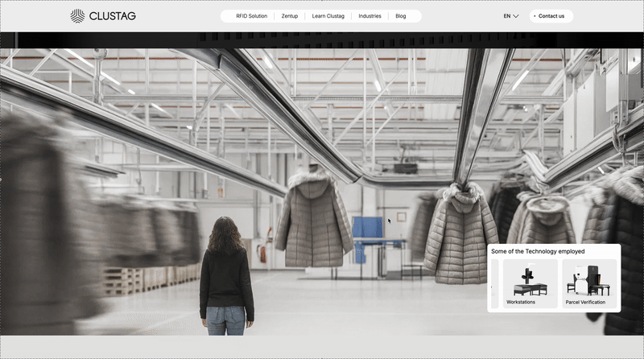The width and height of the screenshot is (644, 359).
Task: Click the blue workstation in the background
Action: (369, 227)
